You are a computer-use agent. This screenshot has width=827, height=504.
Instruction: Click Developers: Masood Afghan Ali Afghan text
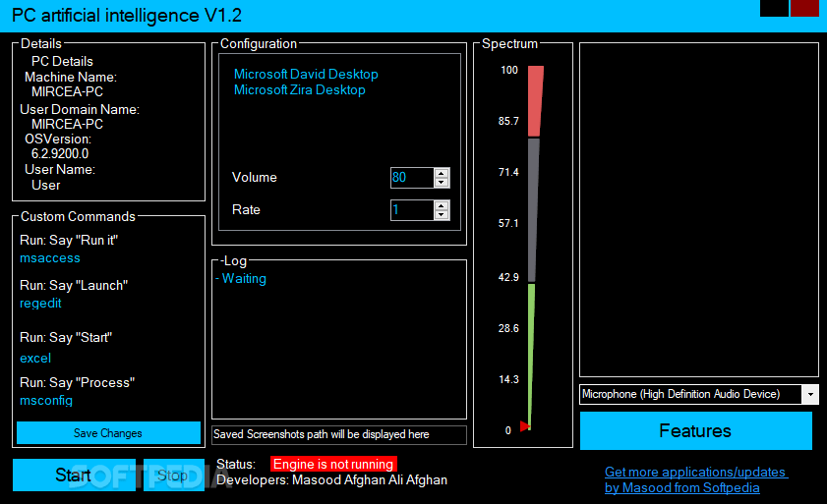[x=331, y=480]
